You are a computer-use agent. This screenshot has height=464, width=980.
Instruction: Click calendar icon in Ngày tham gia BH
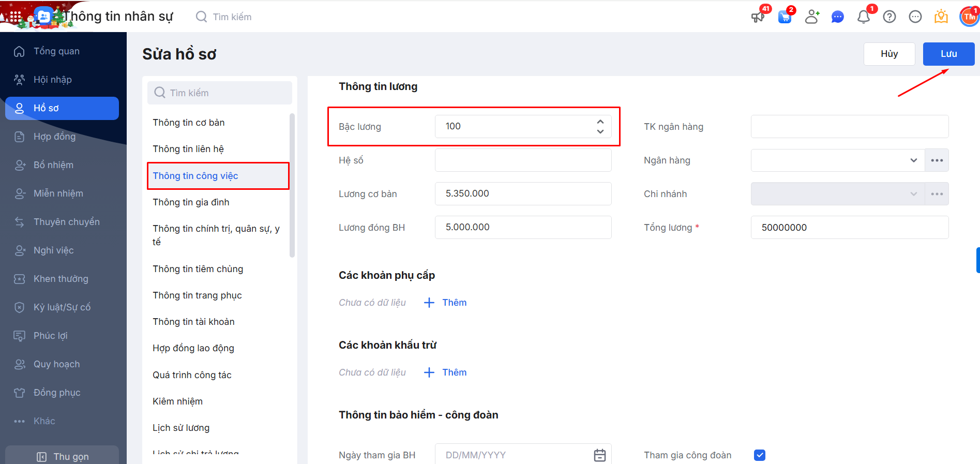click(600, 455)
